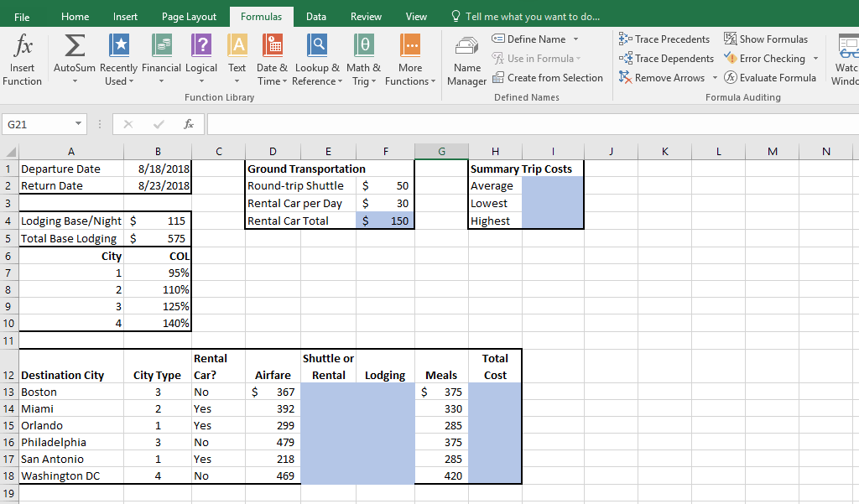Open Evaluate Formula
Image resolution: width=859 pixels, height=504 pixels.
[770, 78]
